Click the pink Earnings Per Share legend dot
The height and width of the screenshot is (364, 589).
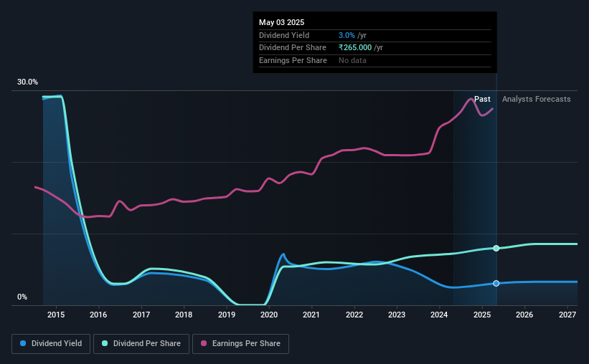click(204, 343)
